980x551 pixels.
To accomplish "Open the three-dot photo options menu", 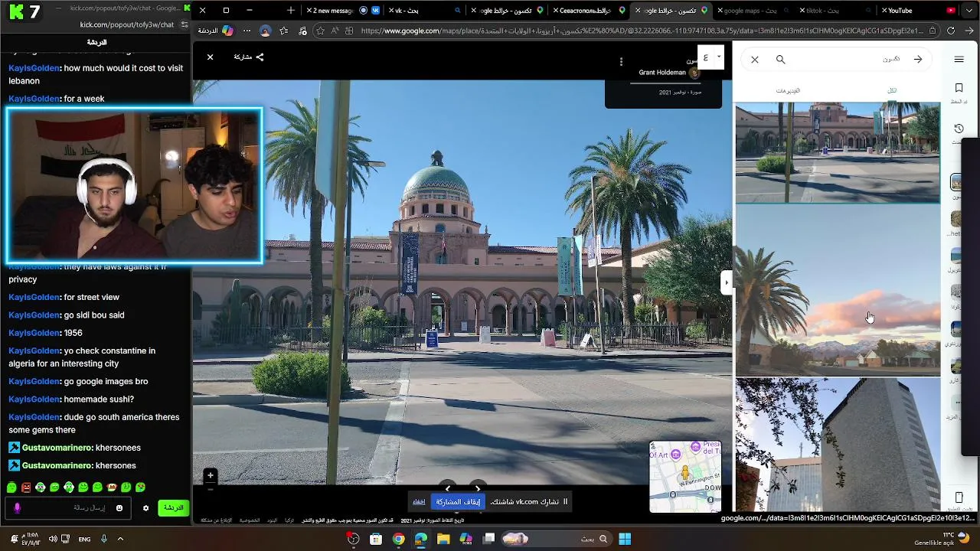I will 621,62.
